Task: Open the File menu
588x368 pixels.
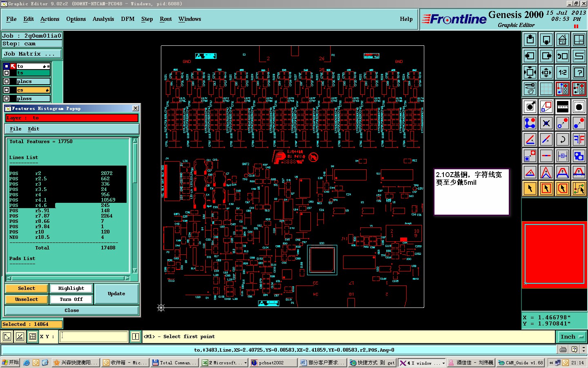Action: click(x=11, y=19)
